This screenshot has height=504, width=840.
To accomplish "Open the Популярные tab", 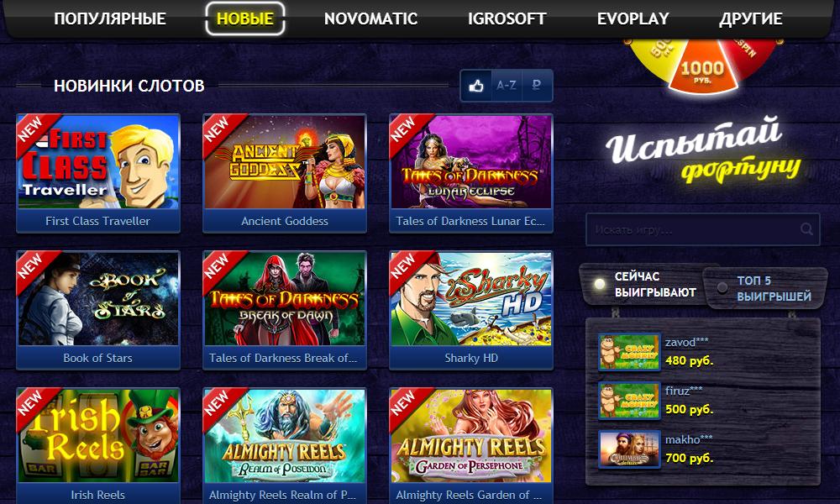I will coord(110,18).
